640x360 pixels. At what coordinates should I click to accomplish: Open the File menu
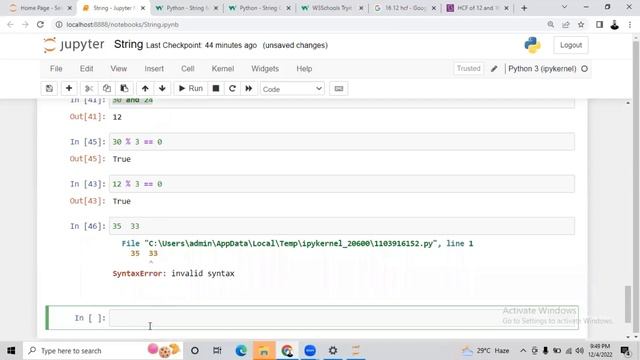pos(56,69)
